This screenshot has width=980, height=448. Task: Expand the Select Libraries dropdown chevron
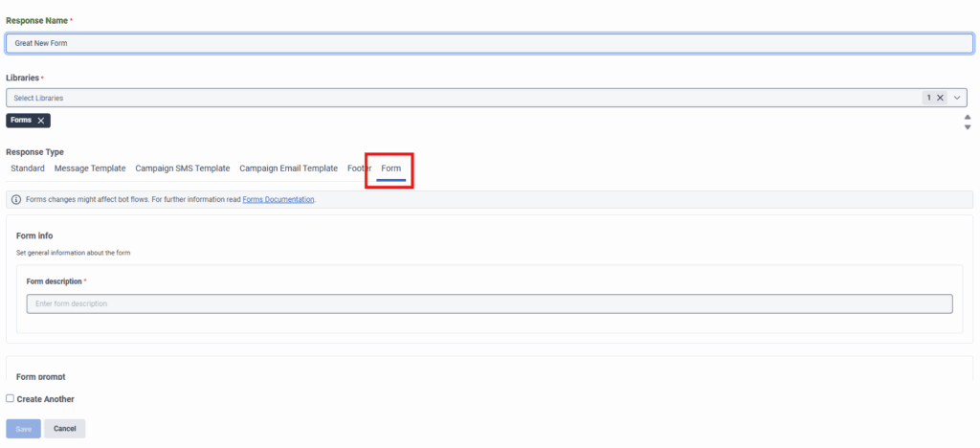tap(958, 98)
